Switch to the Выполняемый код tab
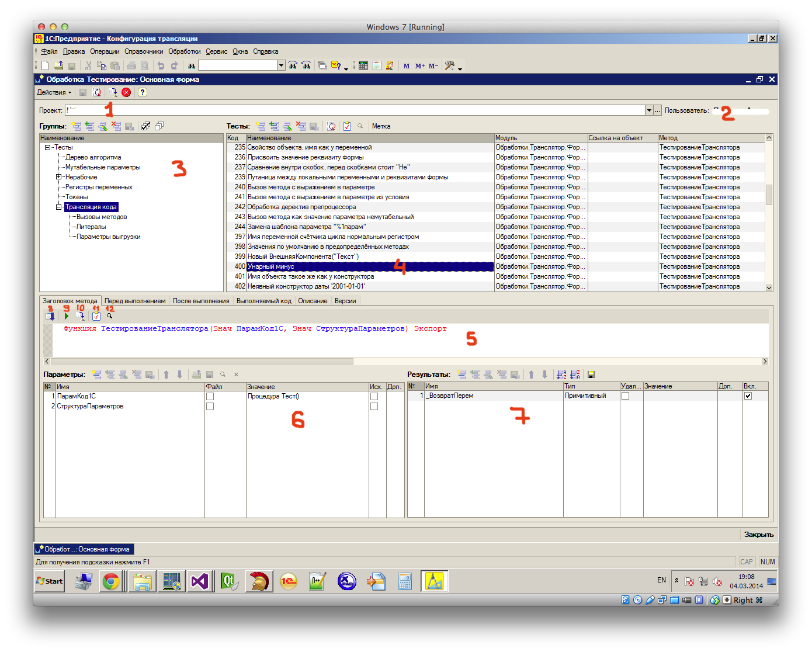This screenshot has height=652, width=812. [x=264, y=301]
